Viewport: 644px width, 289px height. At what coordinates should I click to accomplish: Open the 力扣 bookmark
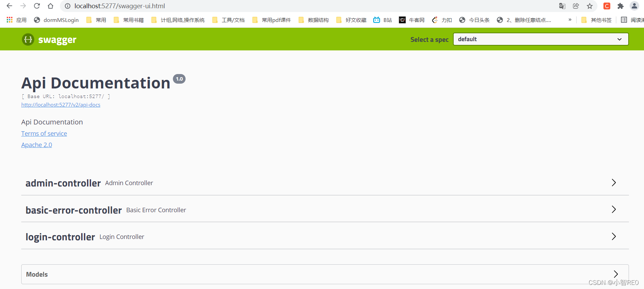(x=442, y=20)
